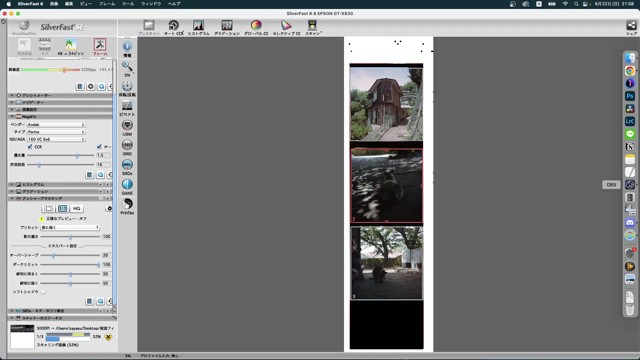640x360 pixels.
Task: Open the Global CC color wheel tool
Action: (x=256, y=25)
